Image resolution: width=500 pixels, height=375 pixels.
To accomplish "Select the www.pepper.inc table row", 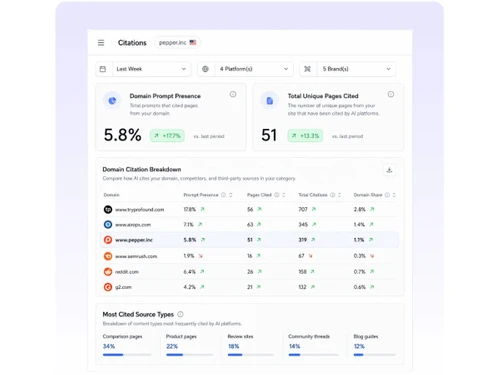I will (250, 240).
